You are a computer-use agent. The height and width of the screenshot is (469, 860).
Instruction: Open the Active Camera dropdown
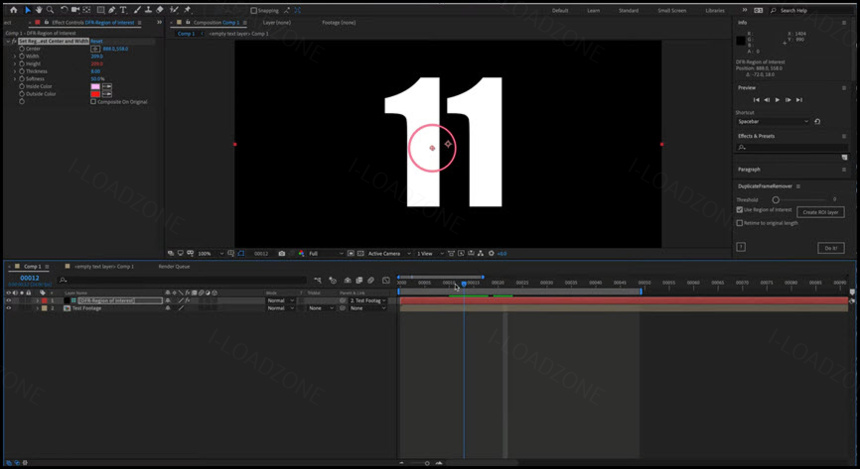coord(389,253)
